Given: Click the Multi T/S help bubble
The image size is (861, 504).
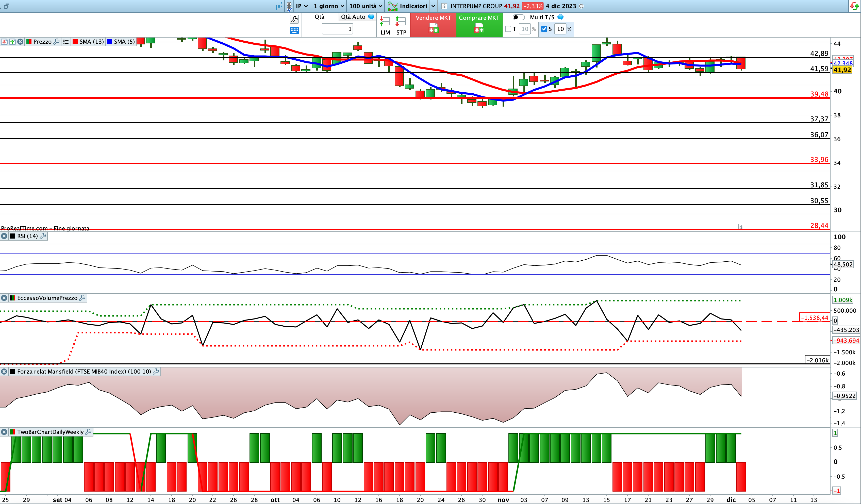Looking at the screenshot, I should click(560, 17).
